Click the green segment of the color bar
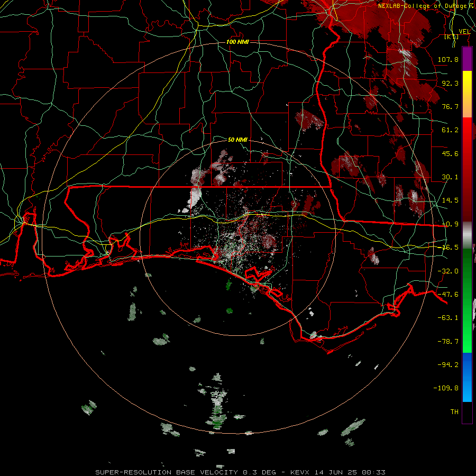Screen dimensions: 476x476 pos(467,300)
